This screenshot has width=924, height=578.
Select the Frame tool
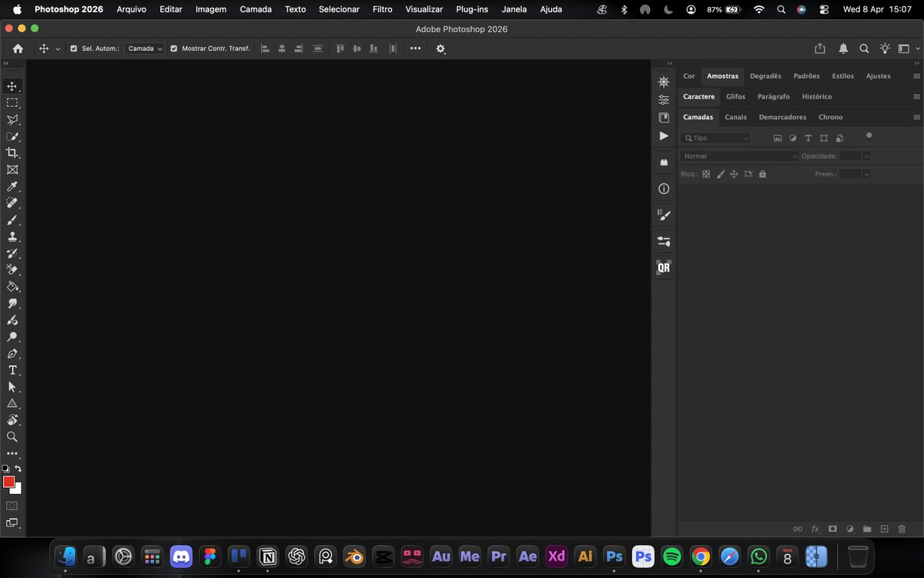click(x=12, y=170)
